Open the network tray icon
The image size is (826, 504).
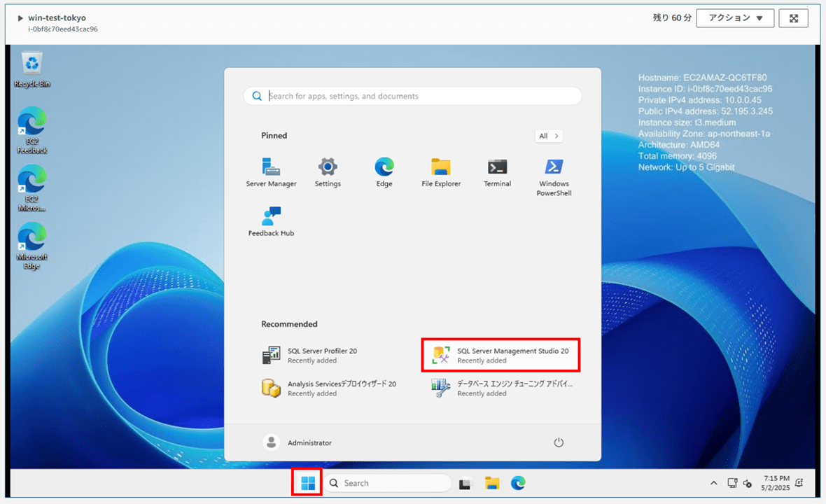[732, 483]
